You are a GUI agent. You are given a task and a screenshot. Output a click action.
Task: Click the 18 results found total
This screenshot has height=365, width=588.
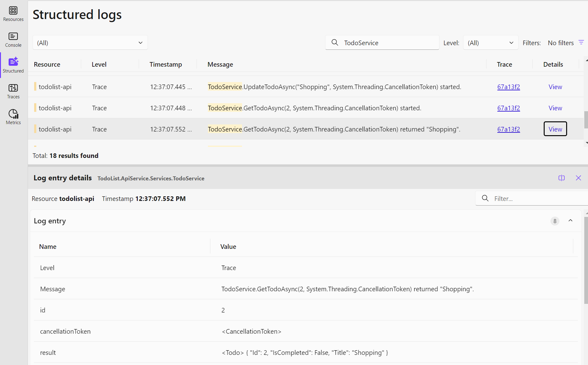(x=74, y=156)
